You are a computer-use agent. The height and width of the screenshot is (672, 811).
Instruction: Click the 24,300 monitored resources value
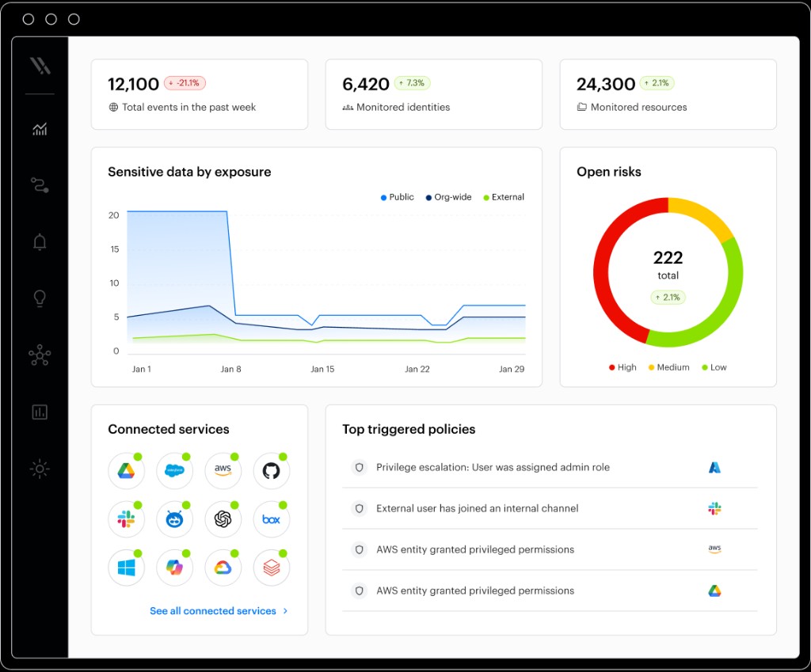pyautogui.click(x=606, y=84)
